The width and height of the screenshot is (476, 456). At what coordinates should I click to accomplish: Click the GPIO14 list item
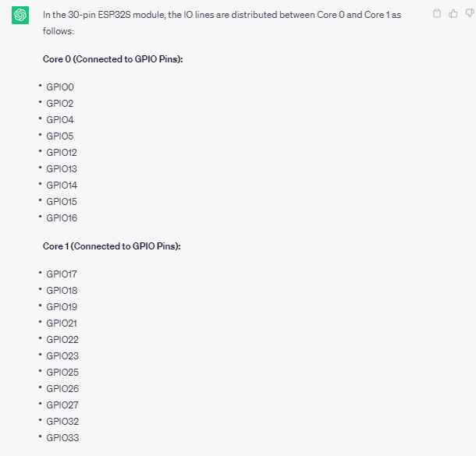[62, 186]
